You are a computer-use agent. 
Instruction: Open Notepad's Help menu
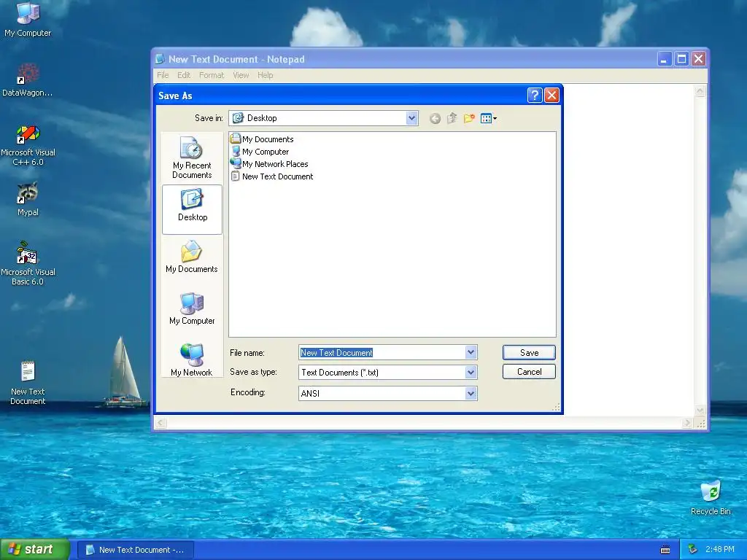[x=266, y=75]
